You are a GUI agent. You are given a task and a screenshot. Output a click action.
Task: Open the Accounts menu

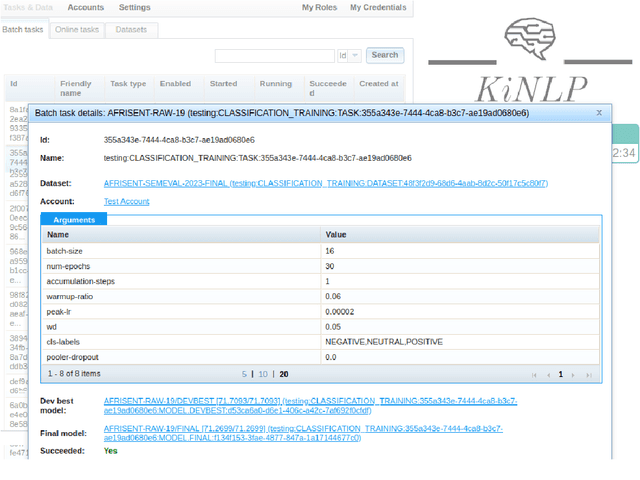86,7
